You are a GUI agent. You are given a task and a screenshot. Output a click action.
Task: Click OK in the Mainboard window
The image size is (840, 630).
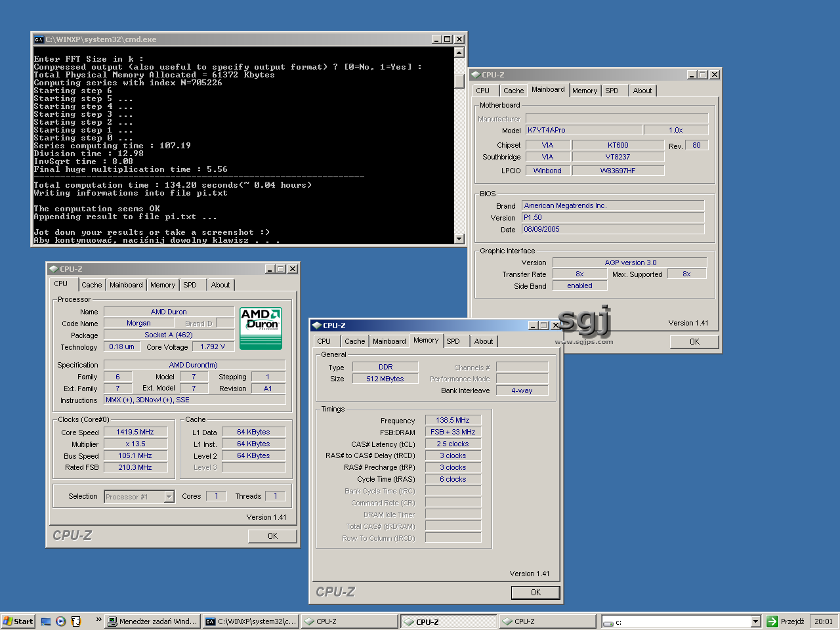694,342
